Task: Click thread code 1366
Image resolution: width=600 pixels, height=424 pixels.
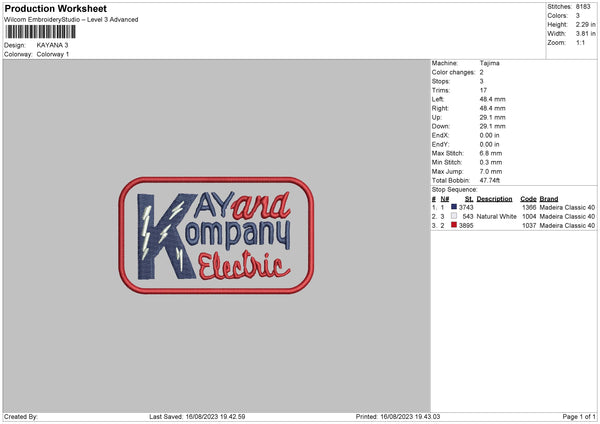Action: click(529, 207)
